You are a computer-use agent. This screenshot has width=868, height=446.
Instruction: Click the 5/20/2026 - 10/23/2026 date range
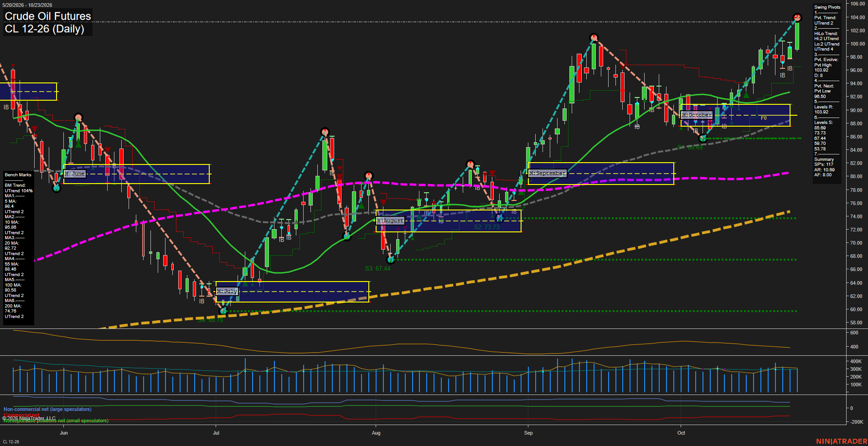click(27, 5)
